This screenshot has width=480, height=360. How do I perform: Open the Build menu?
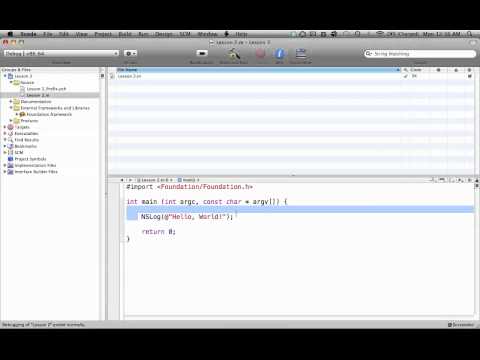125,34
